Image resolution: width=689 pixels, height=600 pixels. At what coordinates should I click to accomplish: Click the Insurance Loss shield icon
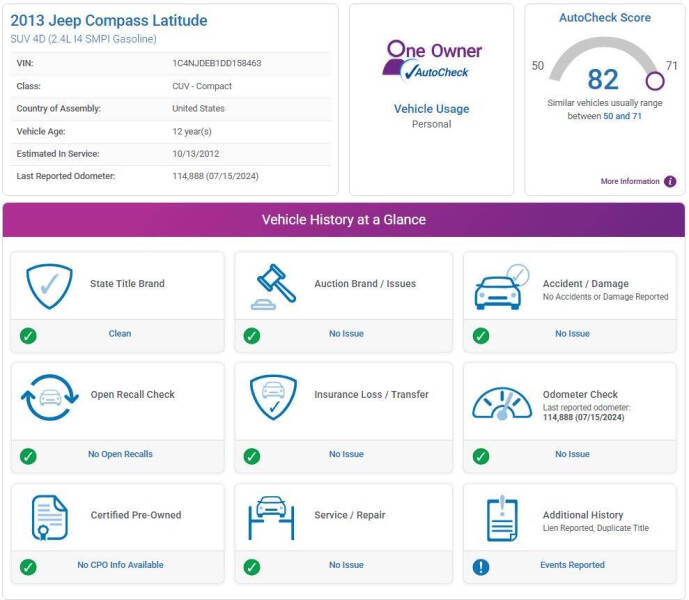coord(273,397)
